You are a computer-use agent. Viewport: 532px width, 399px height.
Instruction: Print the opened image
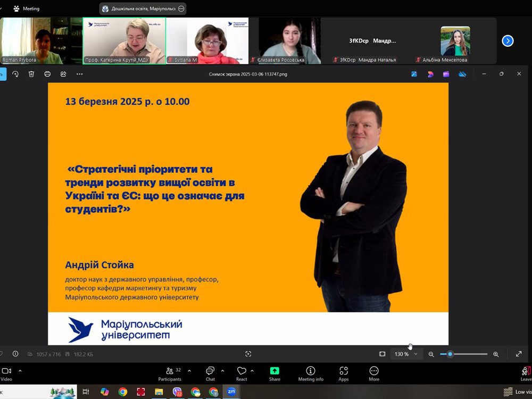coord(47,74)
